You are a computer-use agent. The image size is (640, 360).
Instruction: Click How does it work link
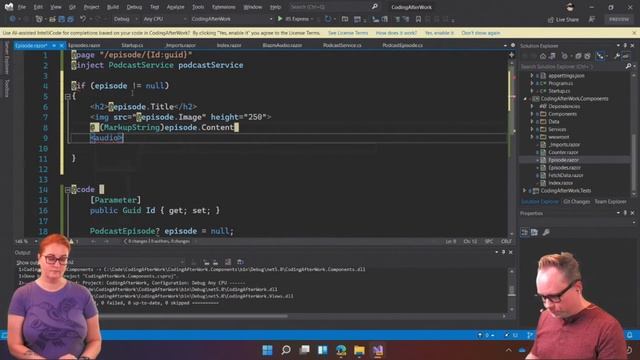click(396, 33)
